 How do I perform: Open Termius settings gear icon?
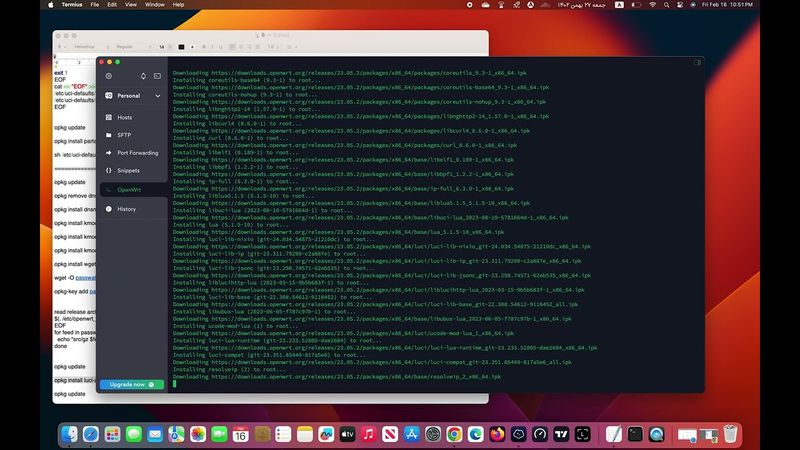point(109,76)
